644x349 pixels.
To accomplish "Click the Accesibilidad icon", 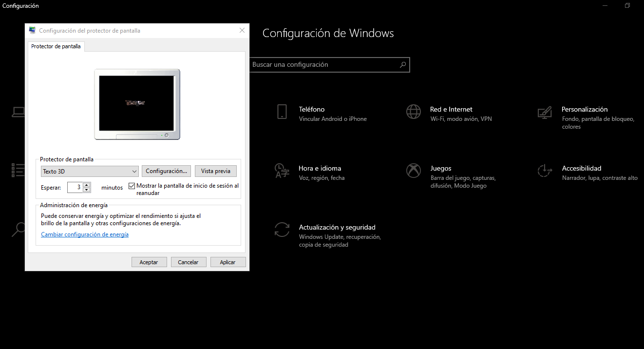I will [x=545, y=171].
